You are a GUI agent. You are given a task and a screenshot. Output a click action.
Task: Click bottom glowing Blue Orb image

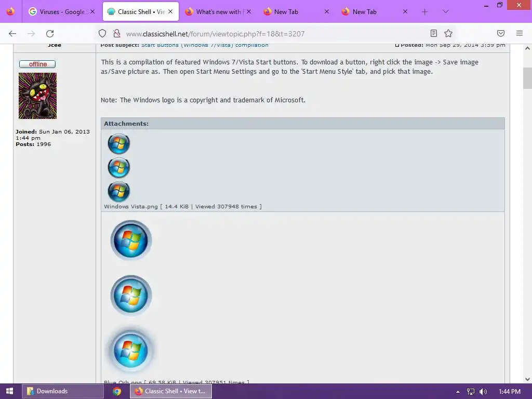click(131, 350)
